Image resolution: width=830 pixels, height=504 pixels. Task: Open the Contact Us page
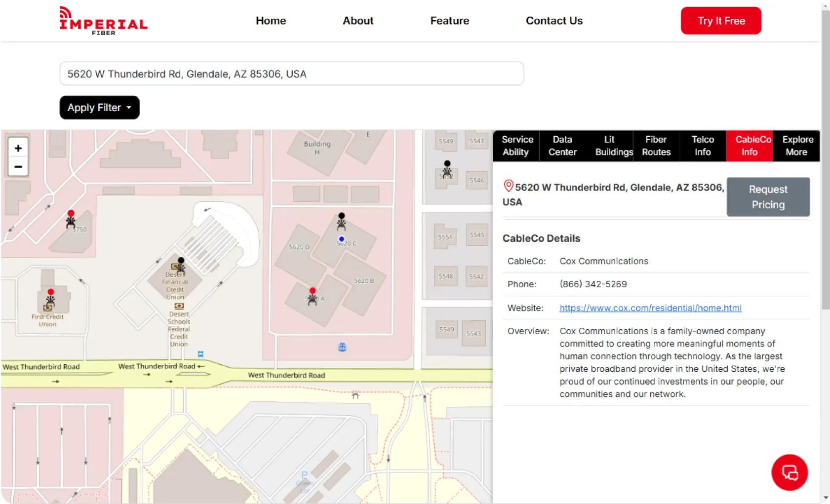[x=554, y=21]
